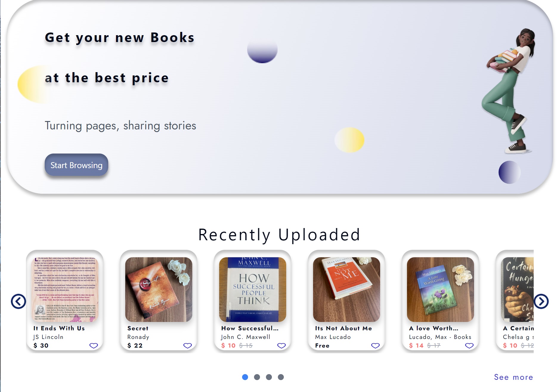Open the Secret book cover thumbnail
Screen dimensions: 559x392
point(159,289)
